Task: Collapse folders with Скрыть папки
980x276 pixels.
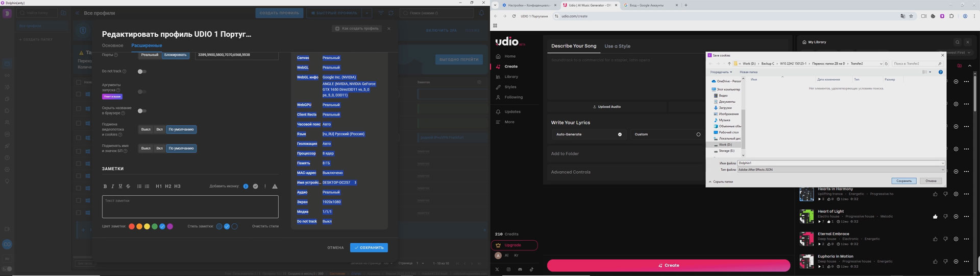Action: click(721, 181)
